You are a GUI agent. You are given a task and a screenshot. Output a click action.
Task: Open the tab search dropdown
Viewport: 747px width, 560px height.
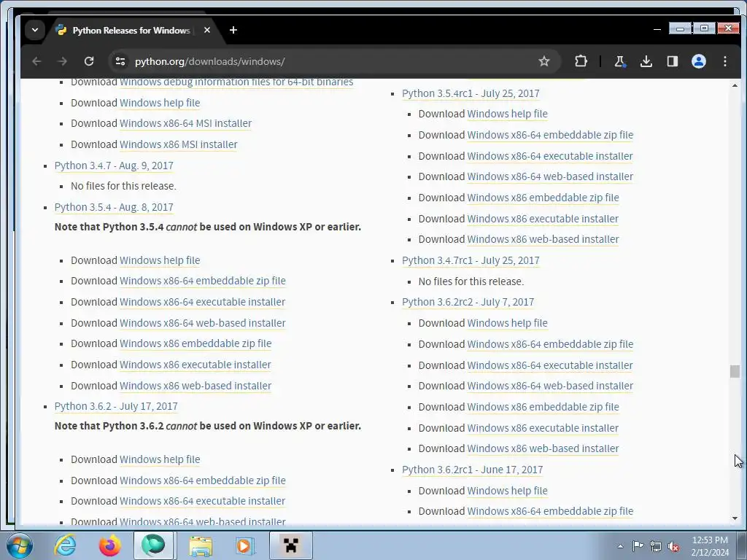pyautogui.click(x=35, y=30)
